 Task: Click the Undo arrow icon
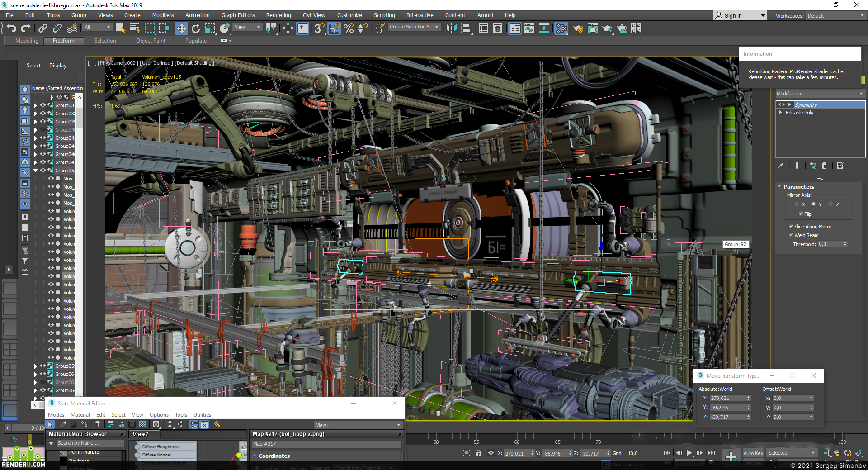11,28
